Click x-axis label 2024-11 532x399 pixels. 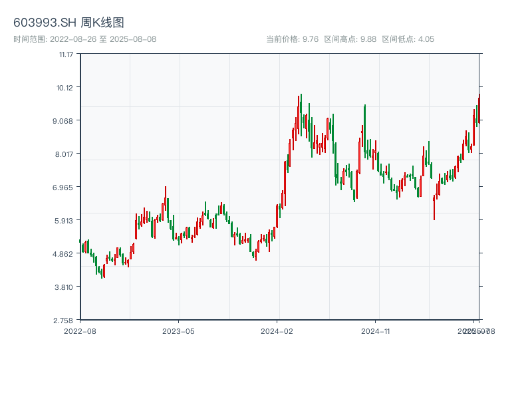[x=376, y=331]
